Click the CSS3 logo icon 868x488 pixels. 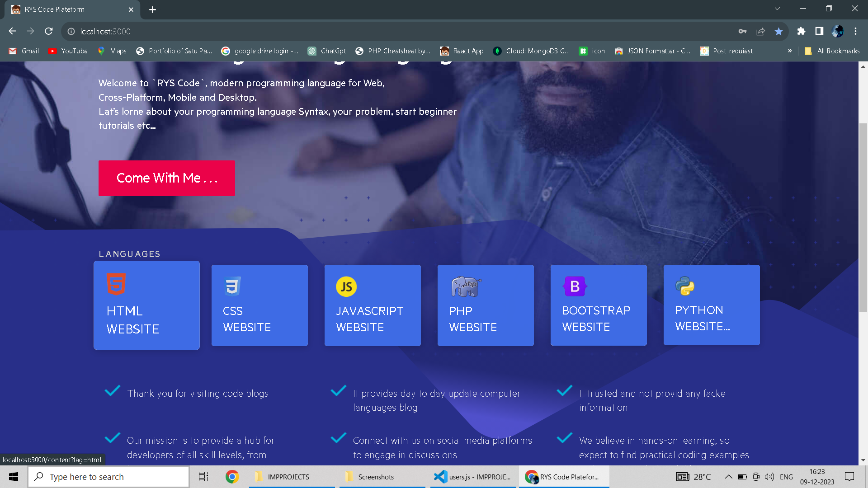click(x=232, y=286)
